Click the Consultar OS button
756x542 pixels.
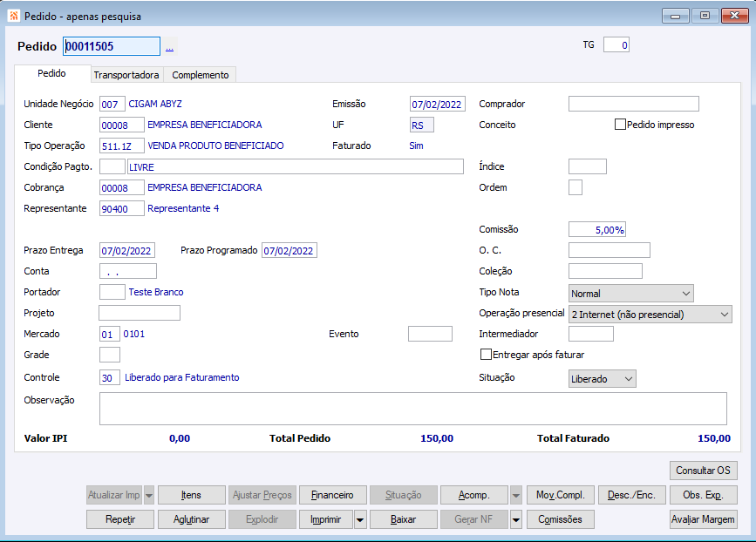click(704, 471)
